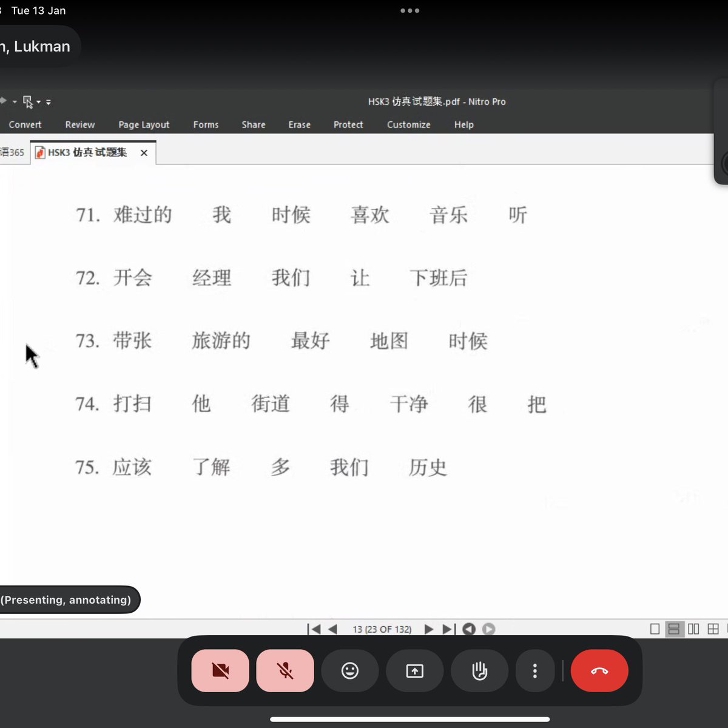Open the Protect ribbon tab
This screenshot has width=728, height=728.
[348, 124]
